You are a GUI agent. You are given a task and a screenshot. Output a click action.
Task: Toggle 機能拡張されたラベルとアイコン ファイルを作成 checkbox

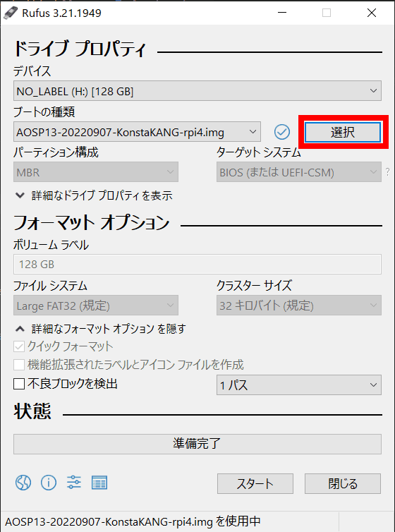[19, 365]
